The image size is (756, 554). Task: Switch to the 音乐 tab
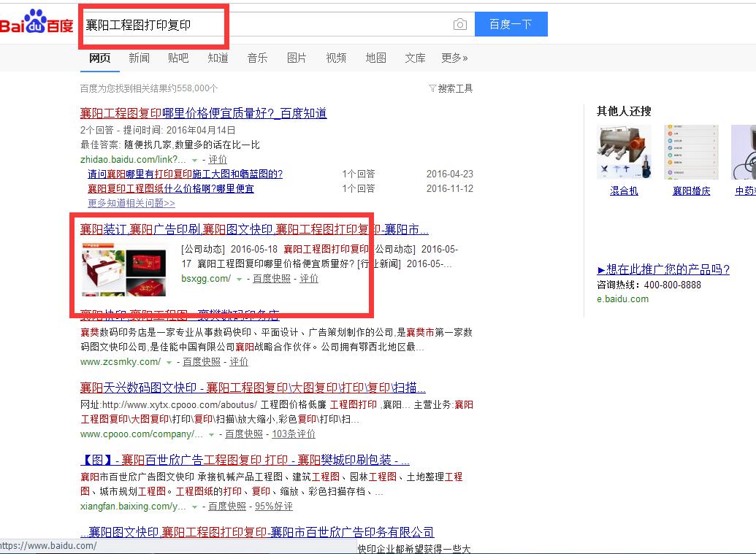click(257, 58)
